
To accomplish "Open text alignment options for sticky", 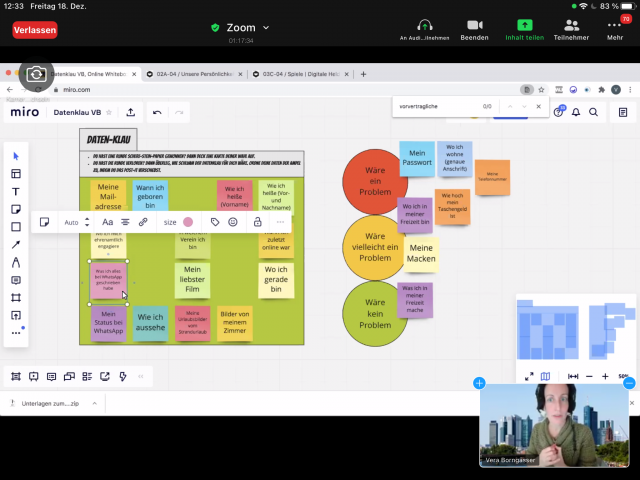I will [125, 222].
